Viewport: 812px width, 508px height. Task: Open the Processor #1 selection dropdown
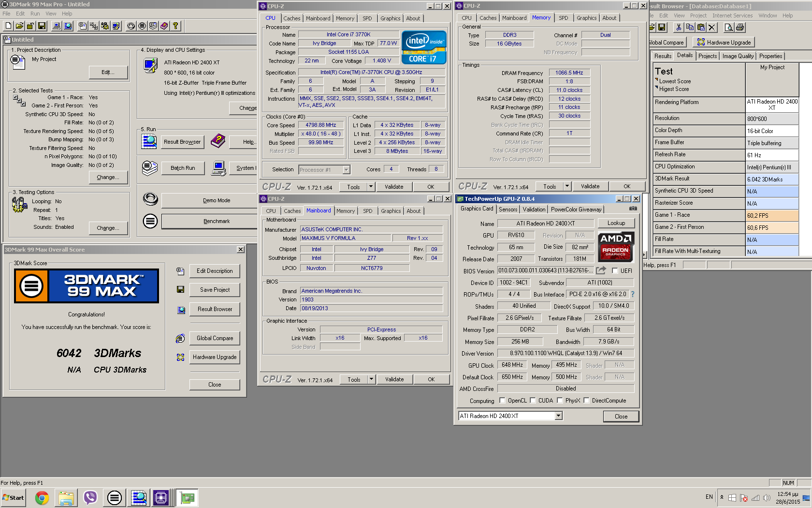coord(346,169)
